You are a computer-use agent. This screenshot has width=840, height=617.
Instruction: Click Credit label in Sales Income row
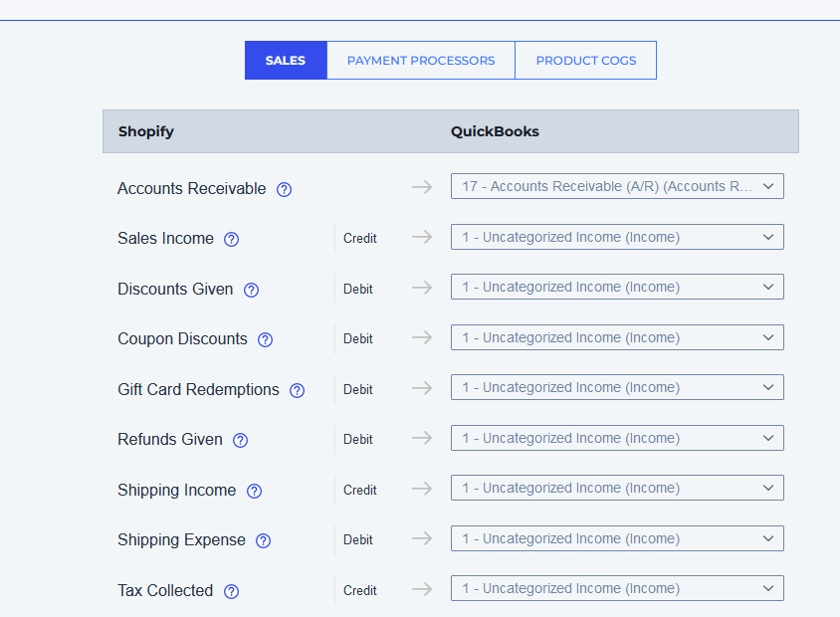[x=360, y=238]
